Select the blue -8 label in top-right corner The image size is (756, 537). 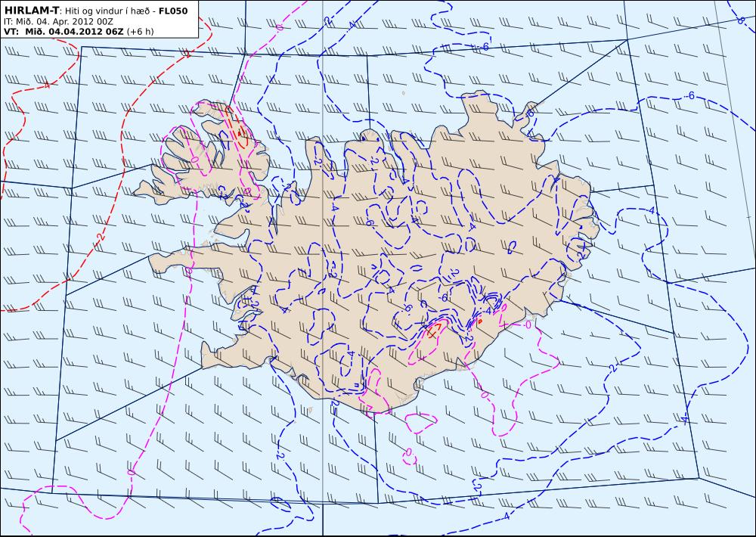point(740,20)
